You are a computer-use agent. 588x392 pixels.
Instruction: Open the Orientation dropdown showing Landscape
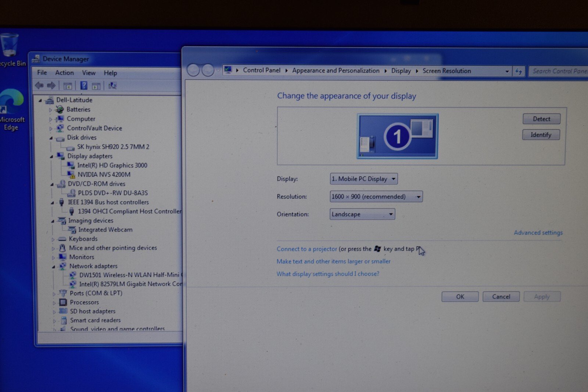(362, 214)
